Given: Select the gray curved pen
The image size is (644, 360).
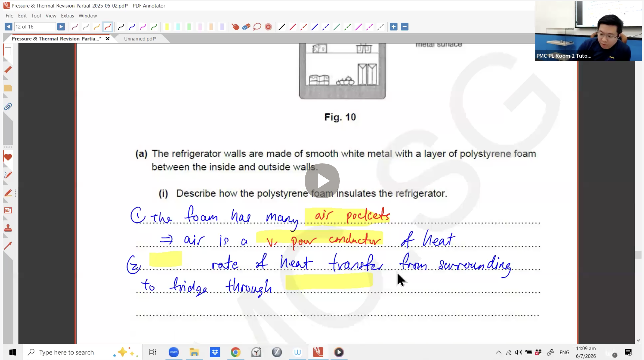Looking at the screenshot, I should (x=86, y=27).
